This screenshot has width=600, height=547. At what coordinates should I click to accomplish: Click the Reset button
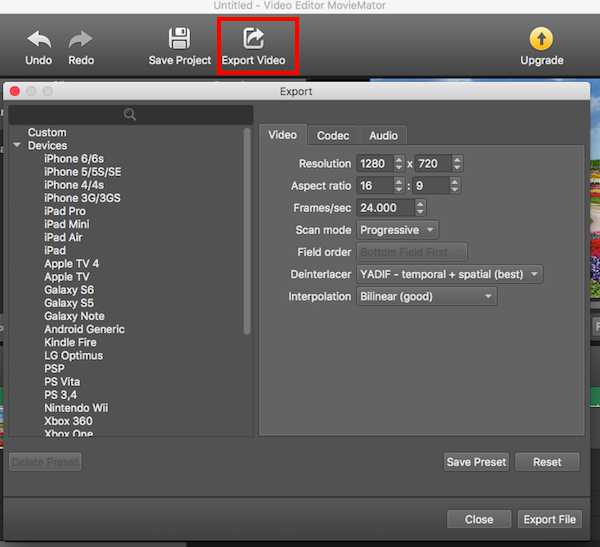point(547,462)
